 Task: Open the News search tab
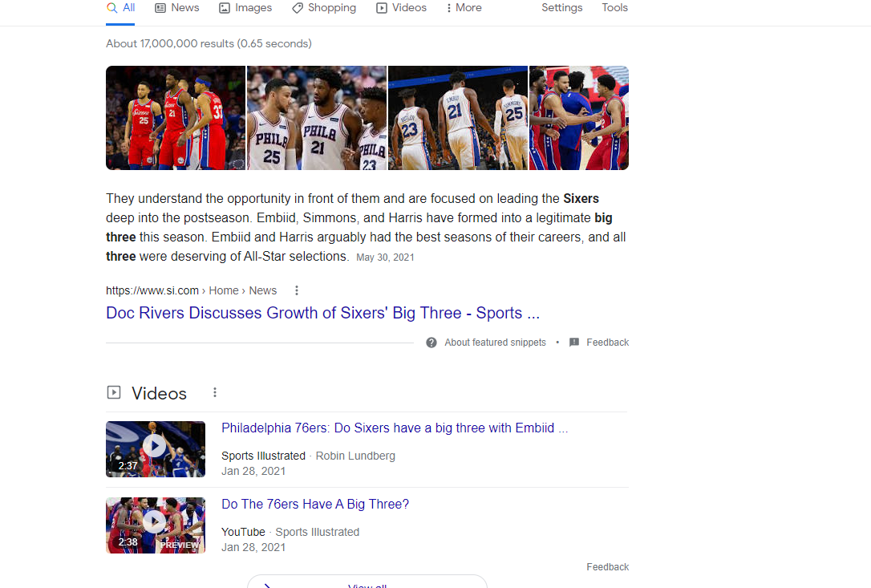(176, 8)
